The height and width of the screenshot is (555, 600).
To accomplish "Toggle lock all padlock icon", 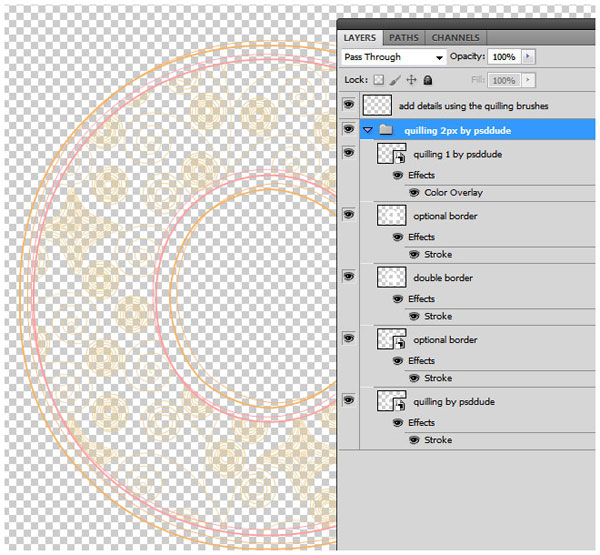I will click(428, 80).
